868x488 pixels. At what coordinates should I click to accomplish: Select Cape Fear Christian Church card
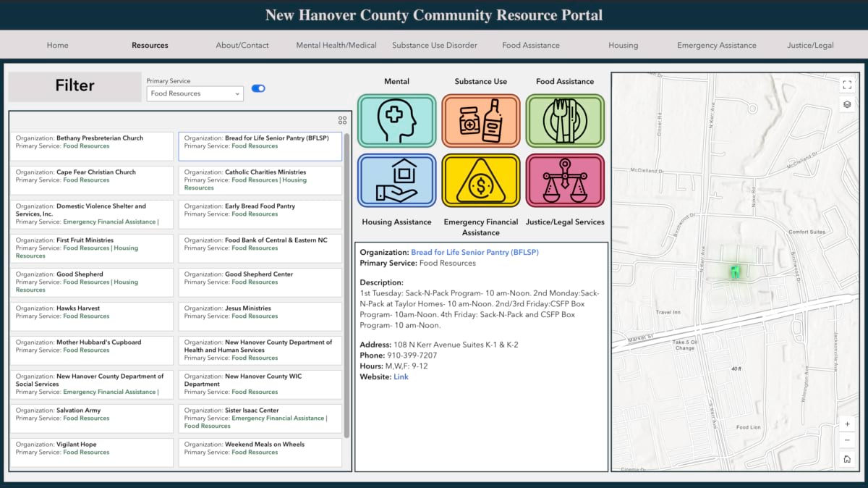click(92, 180)
